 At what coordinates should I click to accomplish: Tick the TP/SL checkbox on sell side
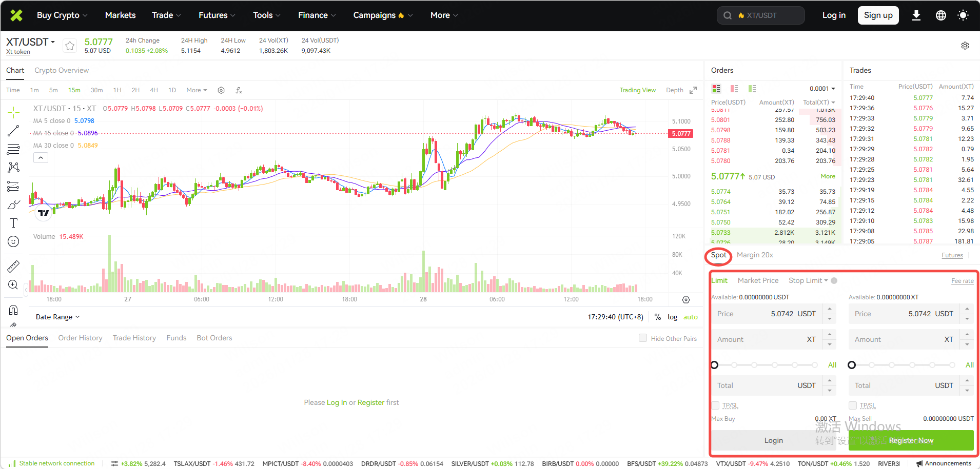[853, 405]
